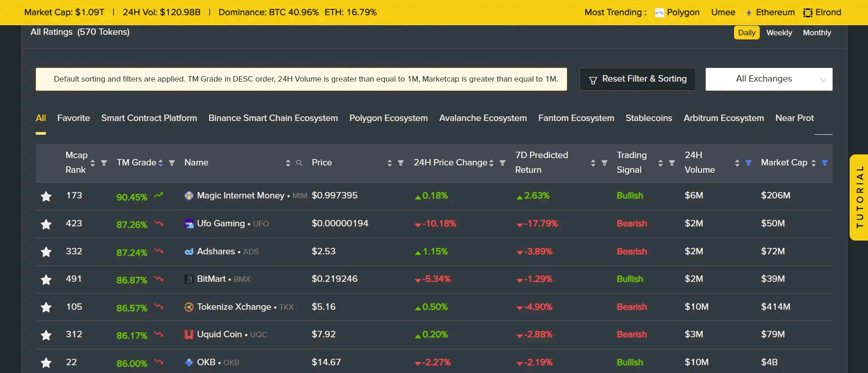The image size is (868, 373).
Task: Open BitMart token name
Action: tap(211, 279)
